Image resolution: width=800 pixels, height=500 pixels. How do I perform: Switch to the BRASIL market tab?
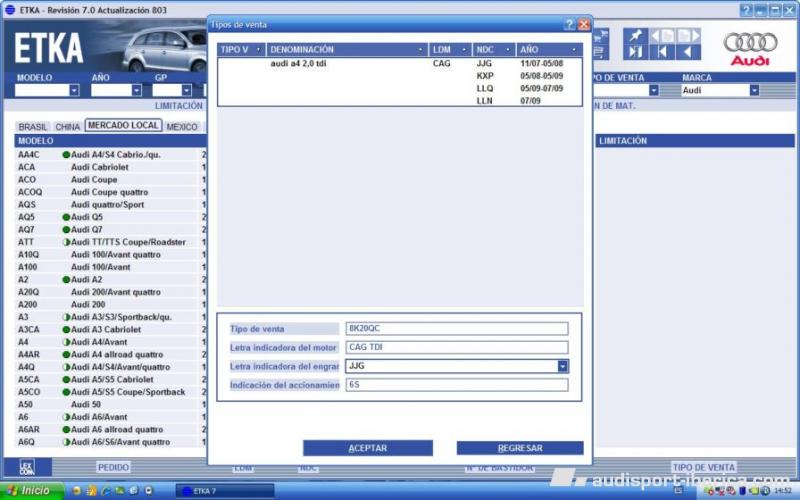33,127
